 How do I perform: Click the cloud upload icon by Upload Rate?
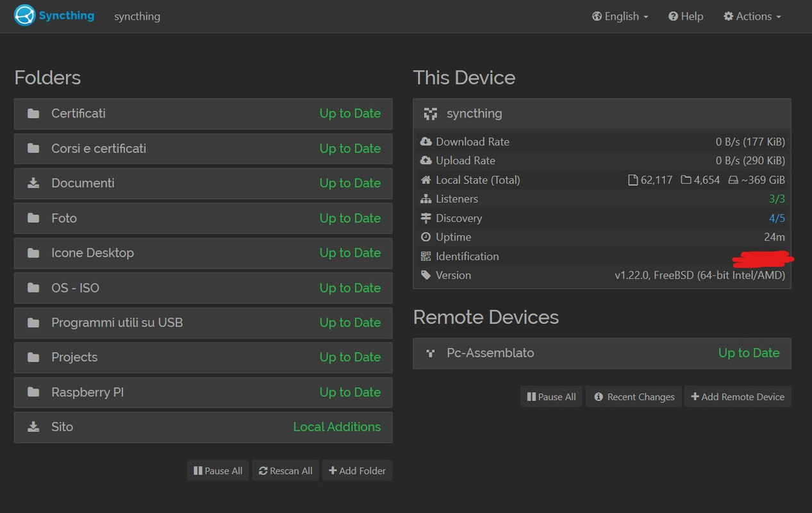pos(426,161)
